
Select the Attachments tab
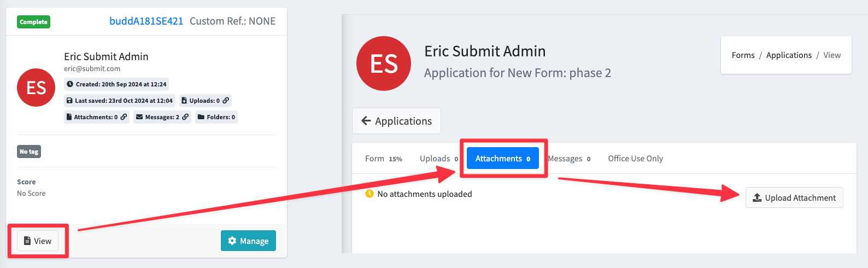tap(503, 159)
